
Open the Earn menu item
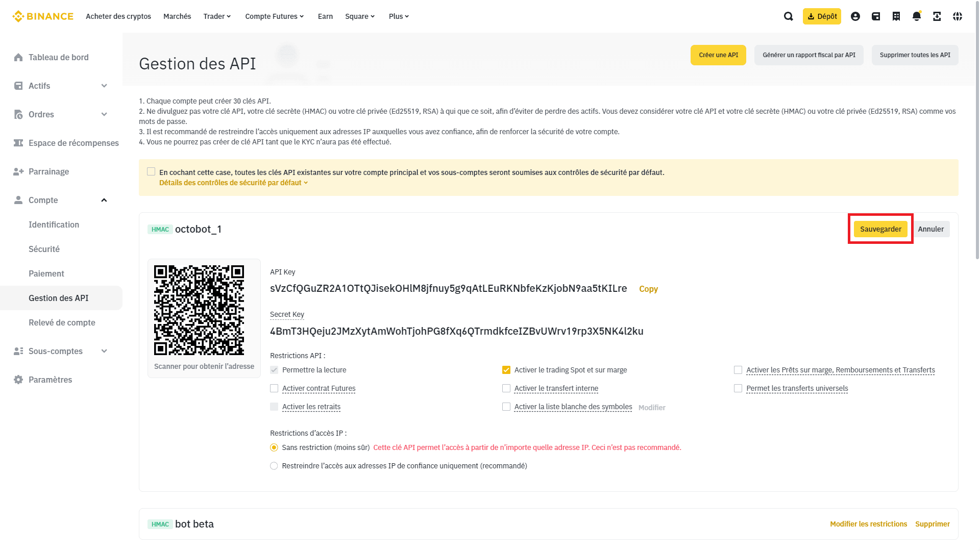coord(325,16)
